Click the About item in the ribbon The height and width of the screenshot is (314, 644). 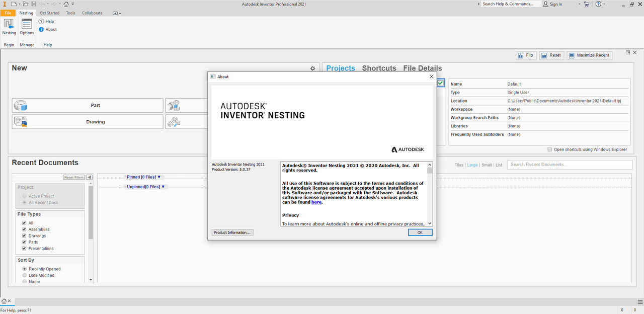[x=48, y=30]
